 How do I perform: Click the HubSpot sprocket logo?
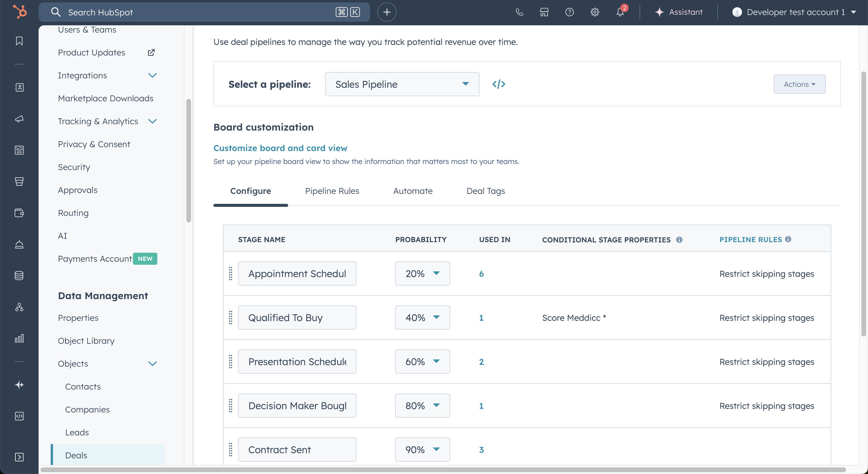[x=20, y=12]
